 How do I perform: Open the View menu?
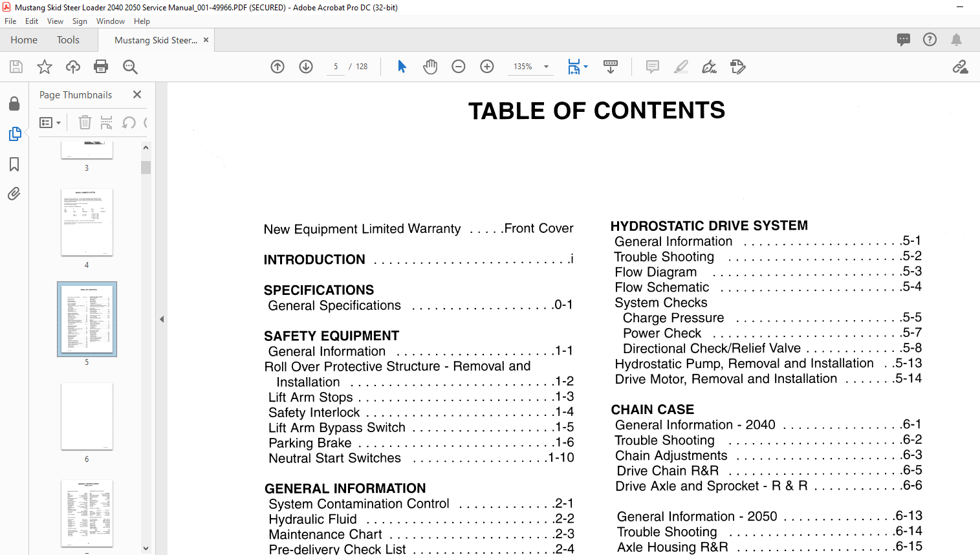pos(55,21)
